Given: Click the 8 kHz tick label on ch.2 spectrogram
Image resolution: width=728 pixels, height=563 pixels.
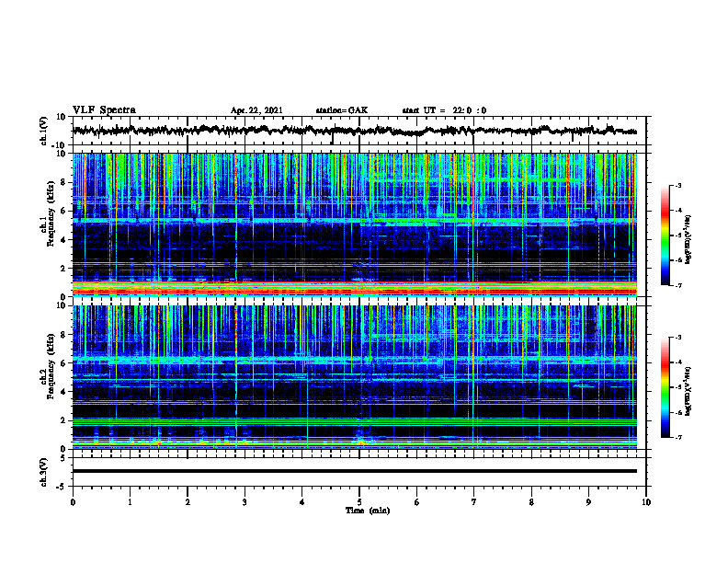Looking at the screenshot, I should [64, 335].
